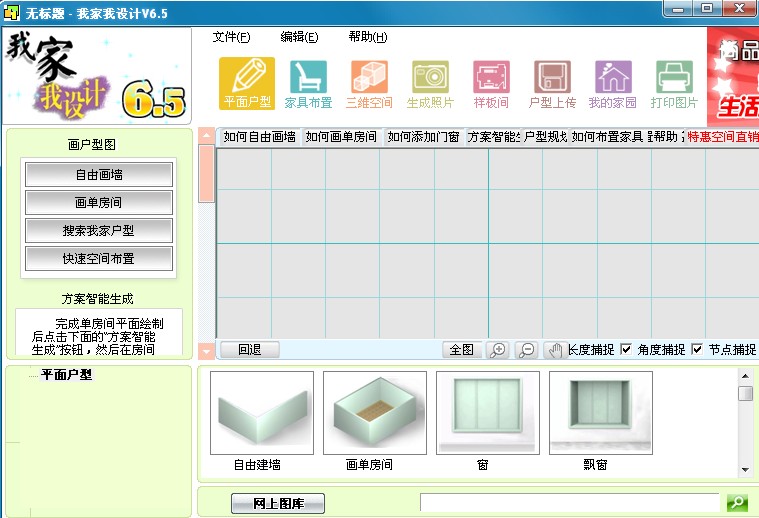The width and height of the screenshot is (759, 518).
Task: Switch to 三维空间 3D view
Action: pyautogui.click(x=369, y=83)
